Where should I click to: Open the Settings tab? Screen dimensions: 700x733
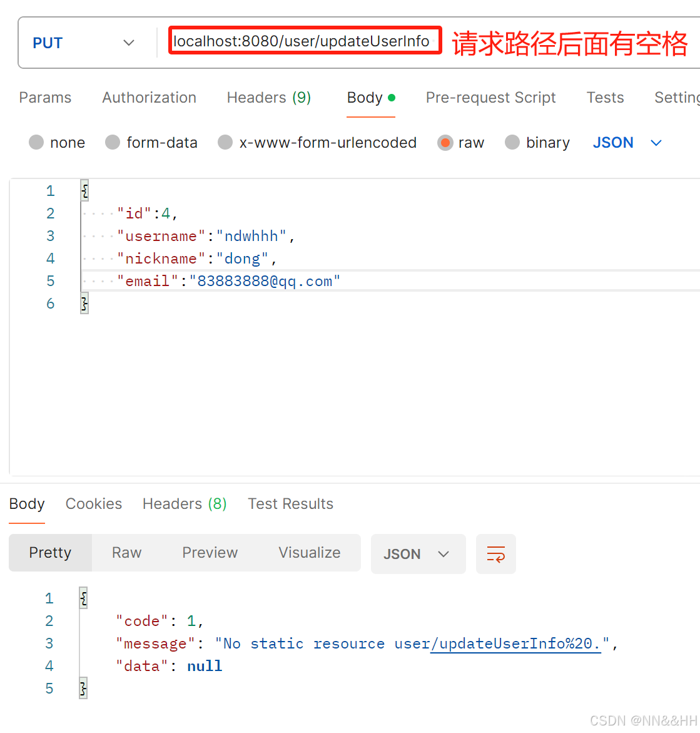[x=677, y=97]
